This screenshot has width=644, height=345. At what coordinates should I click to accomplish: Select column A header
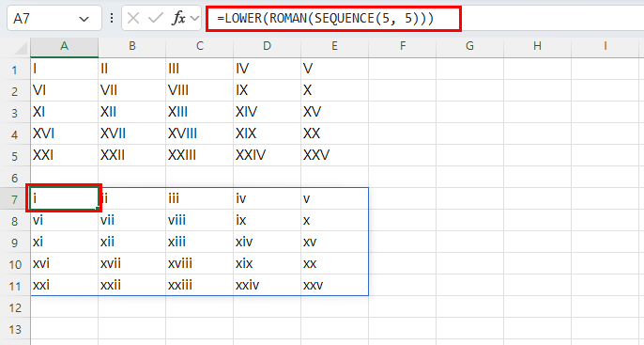[x=65, y=46]
